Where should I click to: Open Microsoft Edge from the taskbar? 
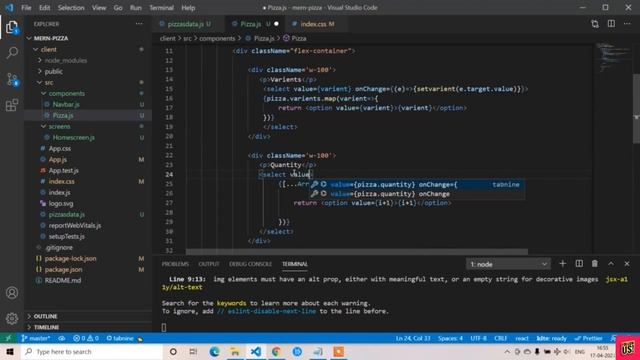(x=214, y=351)
